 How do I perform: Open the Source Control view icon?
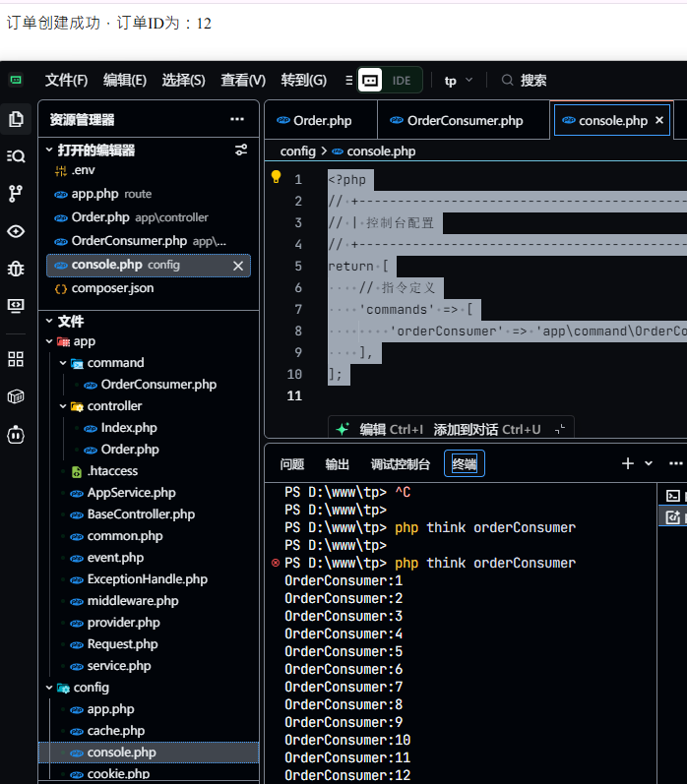pyautogui.click(x=16, y=193)
